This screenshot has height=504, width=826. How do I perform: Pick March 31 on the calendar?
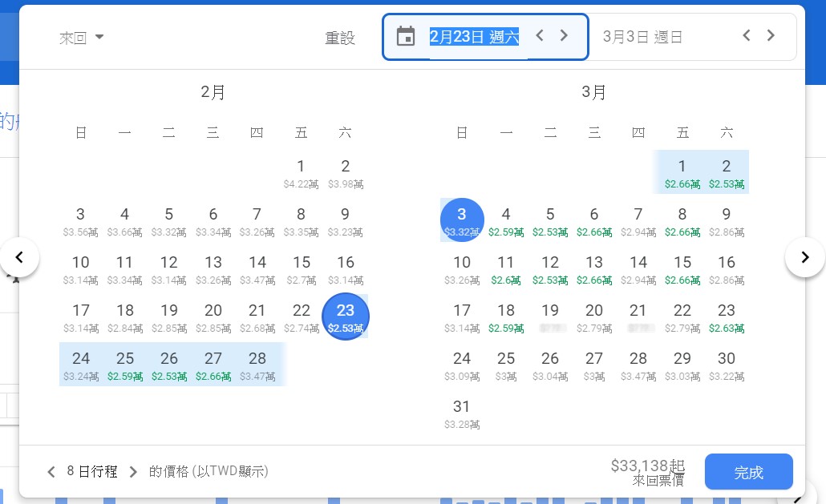(462, 412)
